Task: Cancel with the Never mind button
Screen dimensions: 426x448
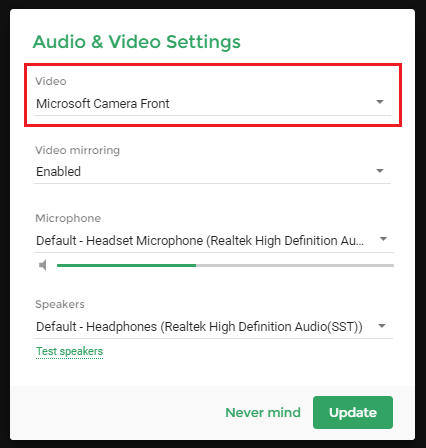Action: pyautogui.click(x=263, y=413)
